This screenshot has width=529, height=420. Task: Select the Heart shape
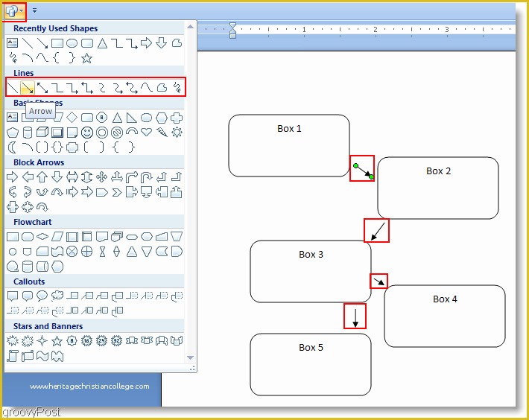(x=146, y=132)
